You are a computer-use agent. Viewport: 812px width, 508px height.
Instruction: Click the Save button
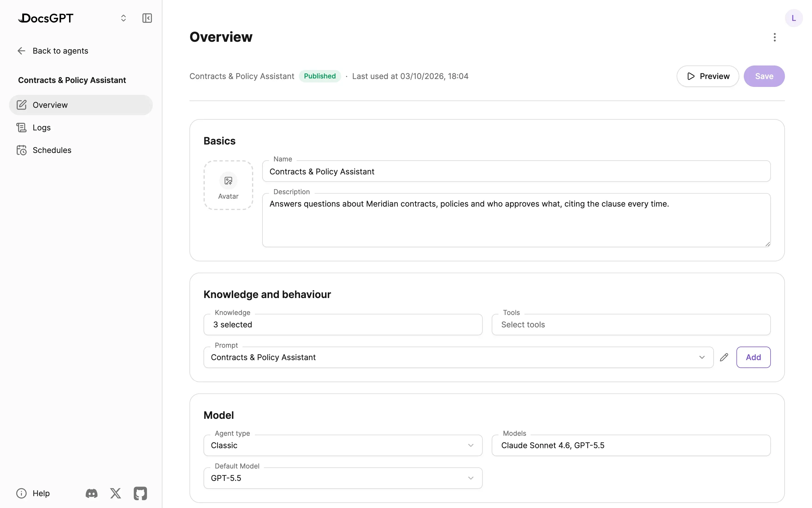point(764,76)
